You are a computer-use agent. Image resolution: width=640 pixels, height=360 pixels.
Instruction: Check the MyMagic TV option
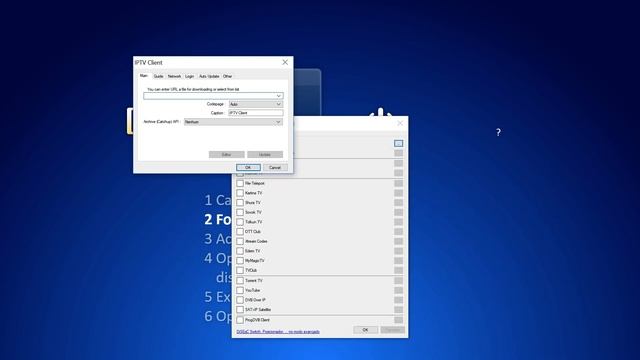click(x=240, y=260)
